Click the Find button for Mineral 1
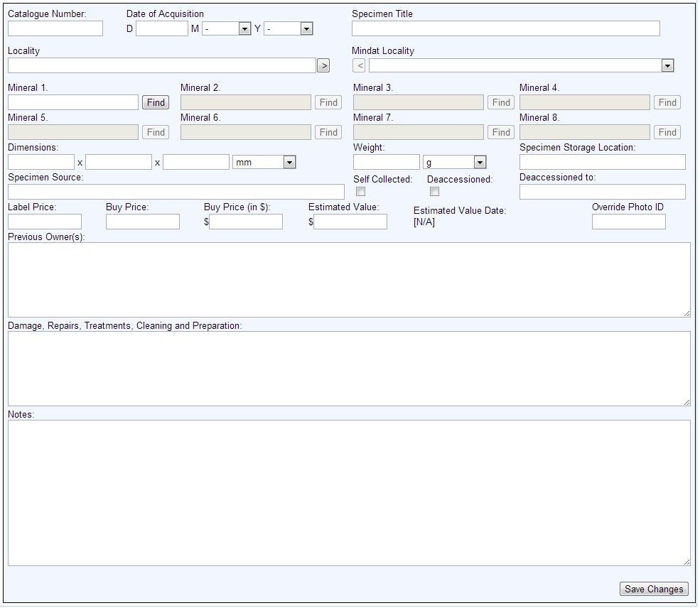This screenshot has height=608, width=700. [156, 102]
